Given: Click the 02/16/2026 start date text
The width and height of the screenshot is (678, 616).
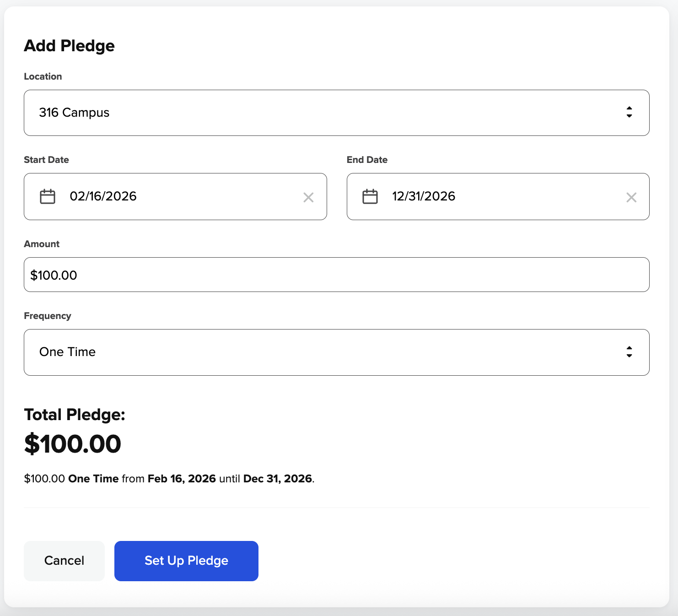Looking at the screenshot, I should (x=103, y=196).
